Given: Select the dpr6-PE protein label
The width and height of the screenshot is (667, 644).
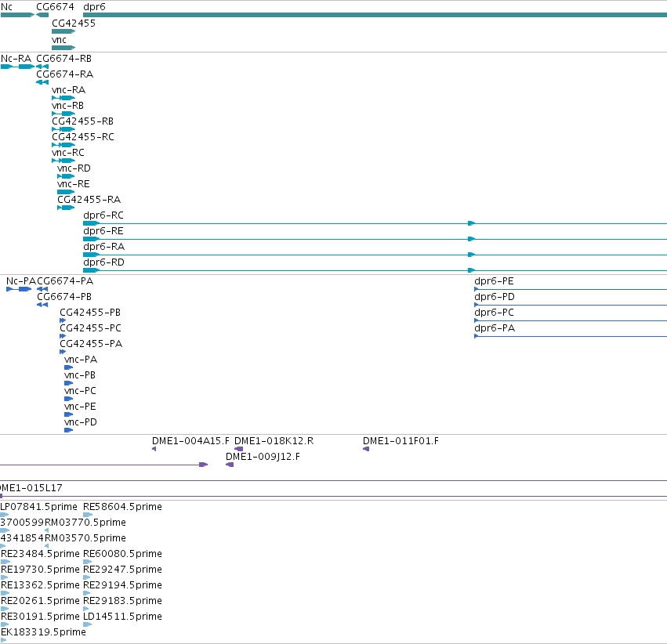Looking at the screenshot, I should 494,281.
